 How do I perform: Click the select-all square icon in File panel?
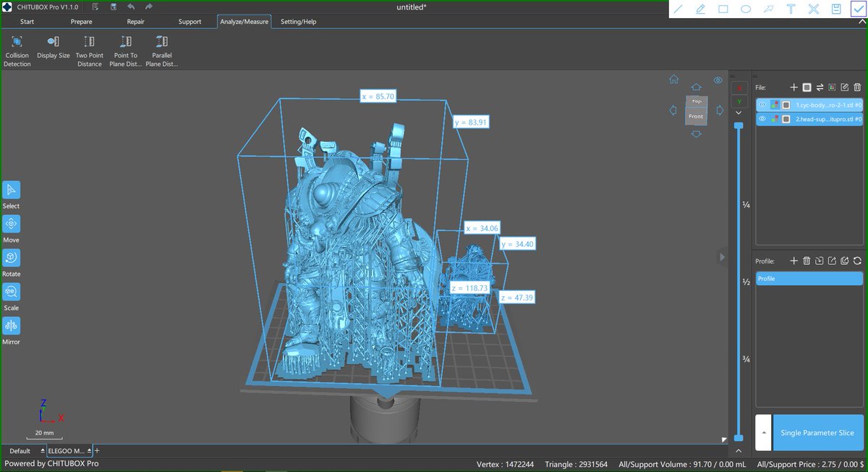coord(807,88)
